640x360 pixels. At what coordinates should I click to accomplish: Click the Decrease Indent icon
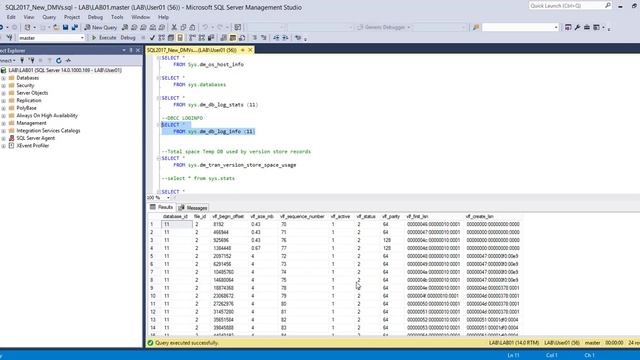tap(276, 38)
